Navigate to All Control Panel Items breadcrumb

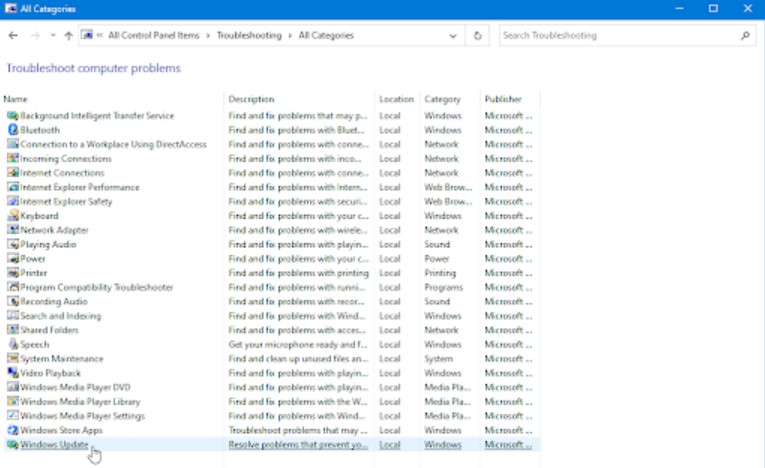(x=154, y=35)
